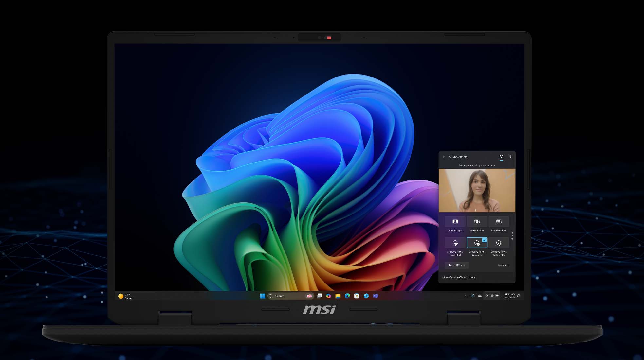Click the camera preview thumbnail
Image resolution: width=644 pixels, height=360 pixels.
(477, 190)
